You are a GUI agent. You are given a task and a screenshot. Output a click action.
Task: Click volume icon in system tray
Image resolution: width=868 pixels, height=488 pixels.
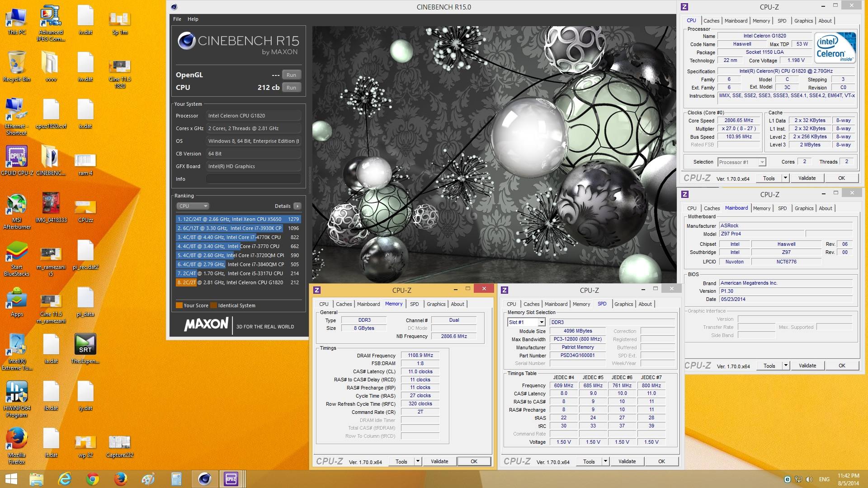[809, 479]
